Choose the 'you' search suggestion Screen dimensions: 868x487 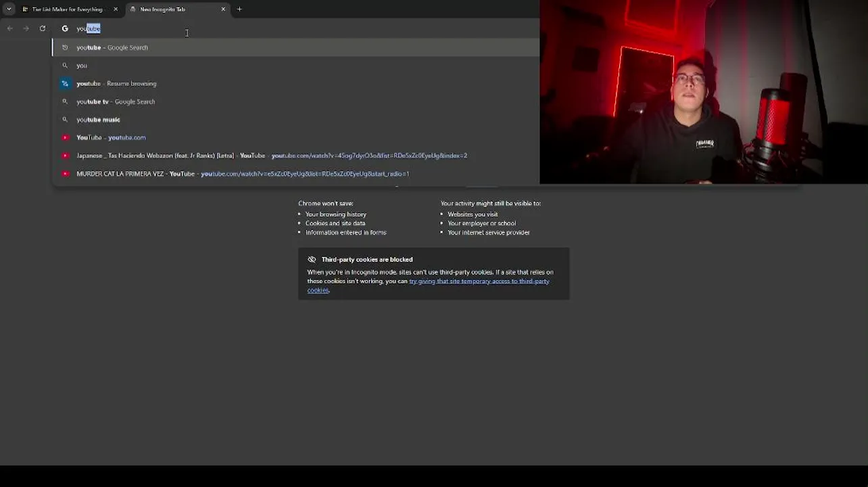(296, 66)
